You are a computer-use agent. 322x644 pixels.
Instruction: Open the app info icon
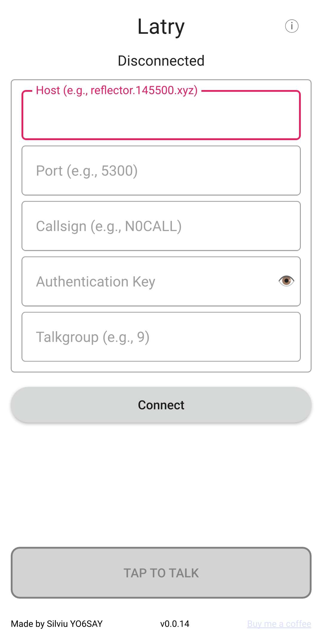(292, 26)
